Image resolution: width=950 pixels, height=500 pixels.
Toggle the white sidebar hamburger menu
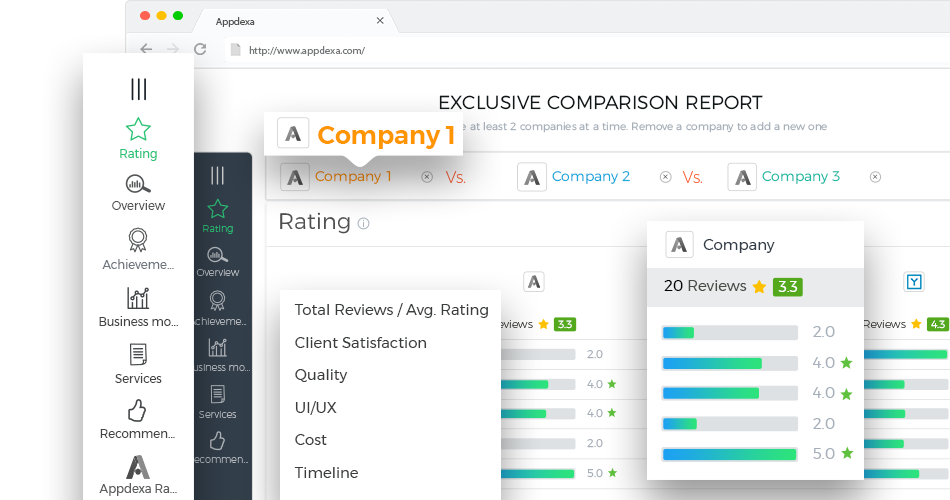point(138,90)
